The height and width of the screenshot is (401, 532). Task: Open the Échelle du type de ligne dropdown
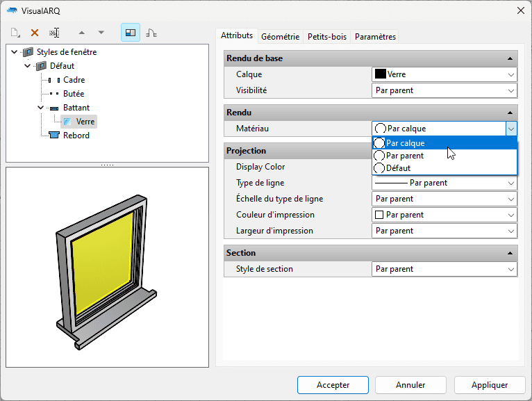point(444,199)
